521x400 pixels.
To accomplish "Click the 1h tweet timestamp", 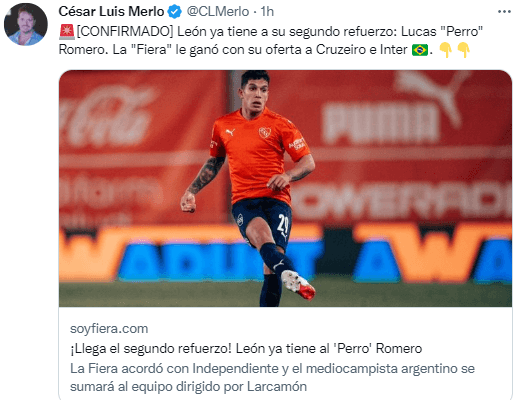I will [x=267, y=12].
